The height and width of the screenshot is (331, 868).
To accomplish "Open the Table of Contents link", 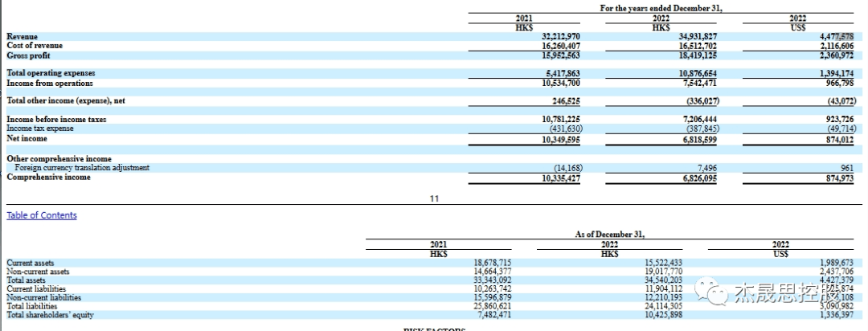I will 42,215.
